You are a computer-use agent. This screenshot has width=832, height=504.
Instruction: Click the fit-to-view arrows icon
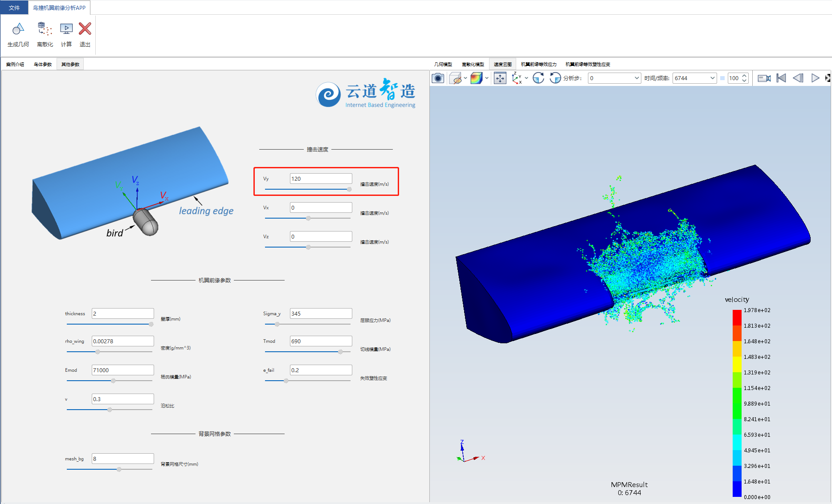[500, 78]
